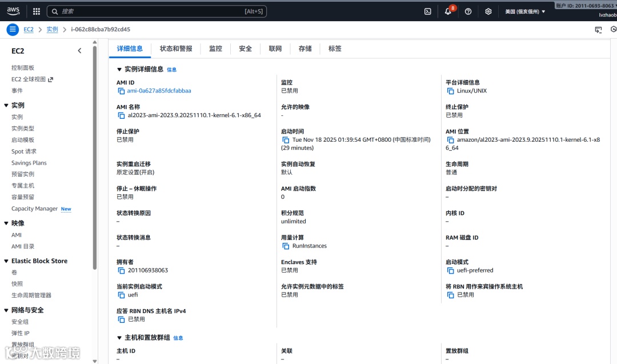Switch to the 安全 tab
Image resolution: width=617 pixels, height=364 pixels.
tap(245, 49)
